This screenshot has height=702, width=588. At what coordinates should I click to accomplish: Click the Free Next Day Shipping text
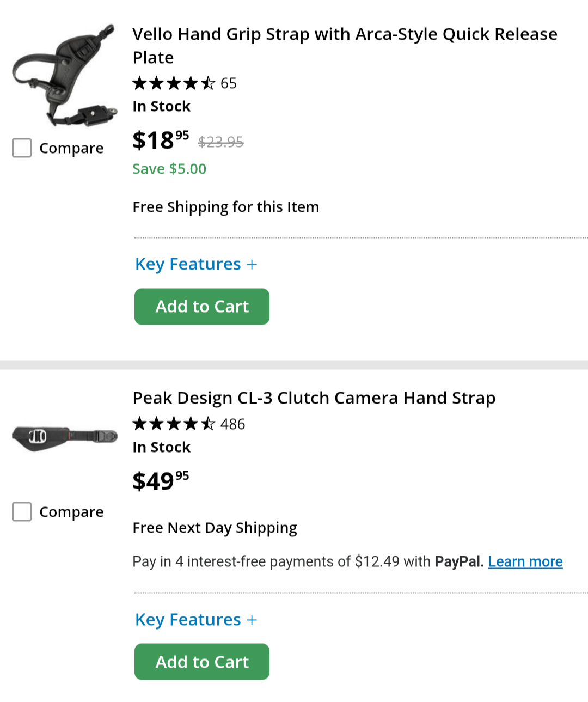[x=215, y=528]
